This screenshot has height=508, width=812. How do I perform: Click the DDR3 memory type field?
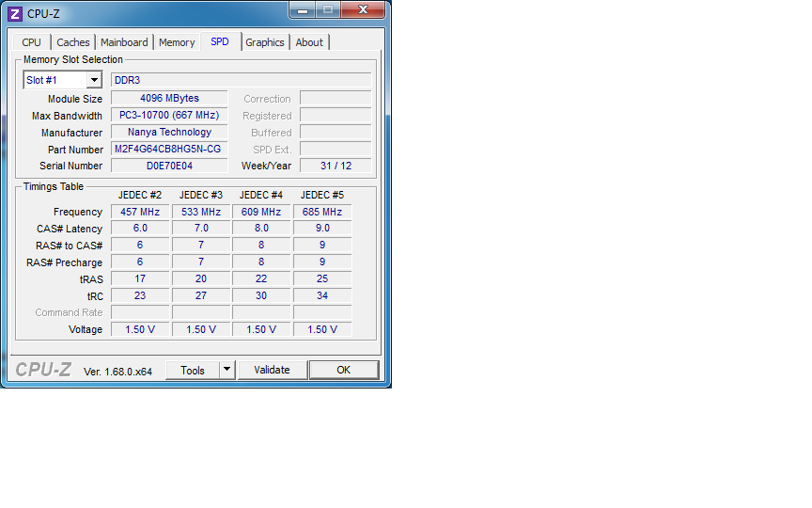241,80
